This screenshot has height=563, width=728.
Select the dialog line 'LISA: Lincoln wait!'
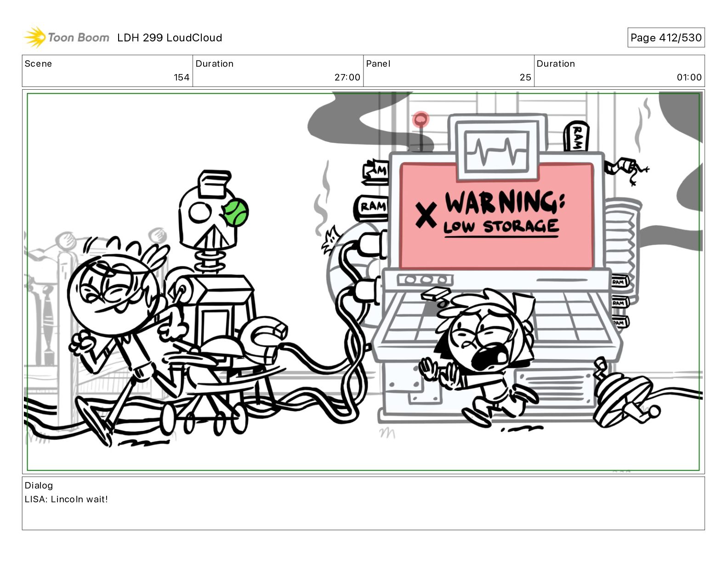[66, 499]
